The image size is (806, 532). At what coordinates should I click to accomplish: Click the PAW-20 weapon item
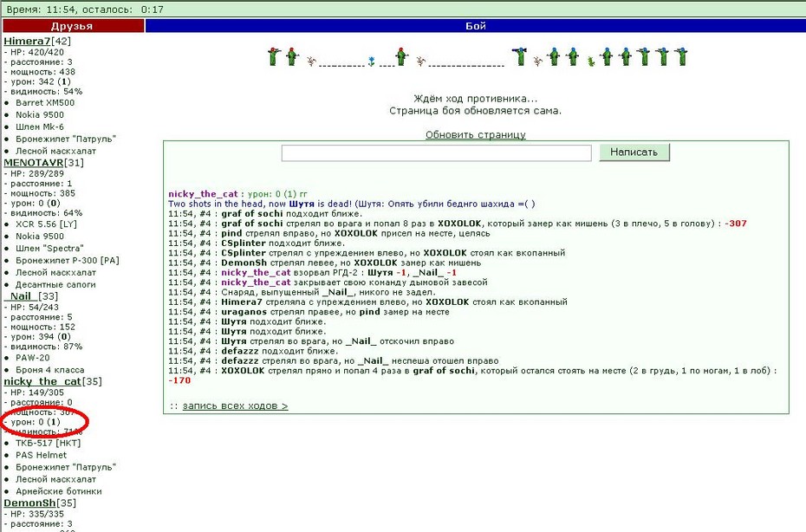(32, 358)
